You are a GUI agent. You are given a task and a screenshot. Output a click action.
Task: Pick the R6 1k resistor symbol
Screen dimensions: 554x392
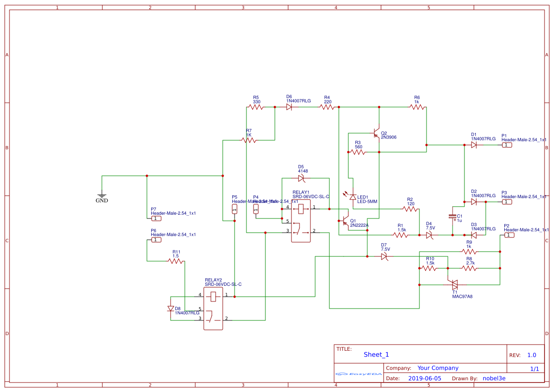[x=417, y=107]
